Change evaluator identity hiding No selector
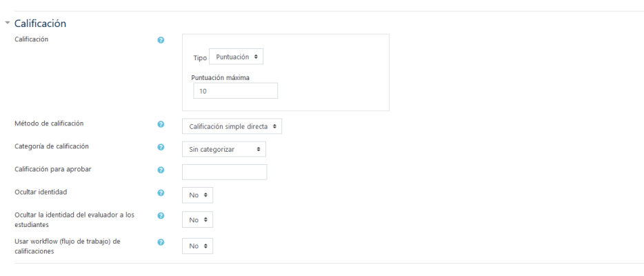The height and width of the screenshot is (276, 644). tap(198, 220)
